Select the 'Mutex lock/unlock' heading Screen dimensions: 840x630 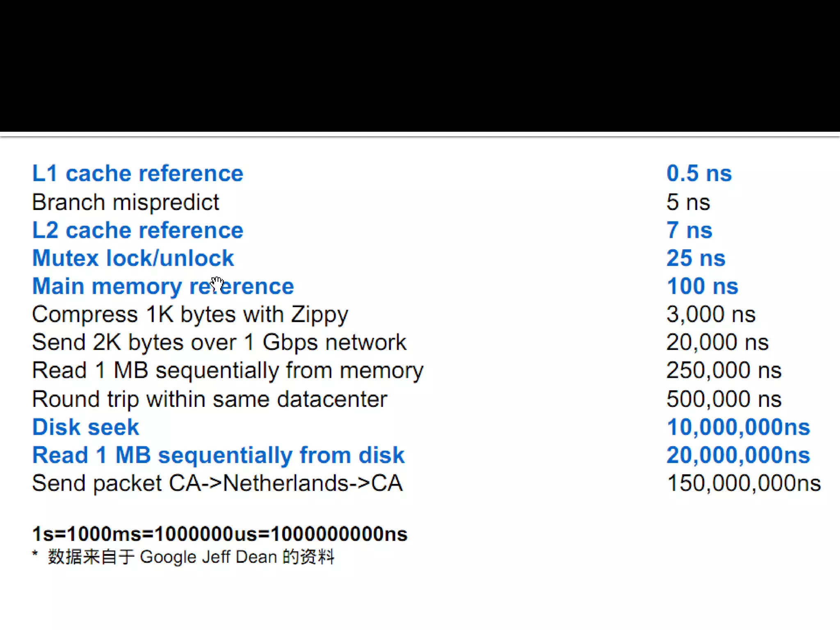click(133, 258)
